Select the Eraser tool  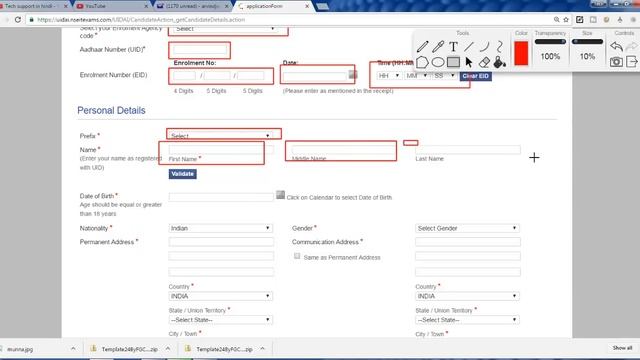click(x=484, y=62)
